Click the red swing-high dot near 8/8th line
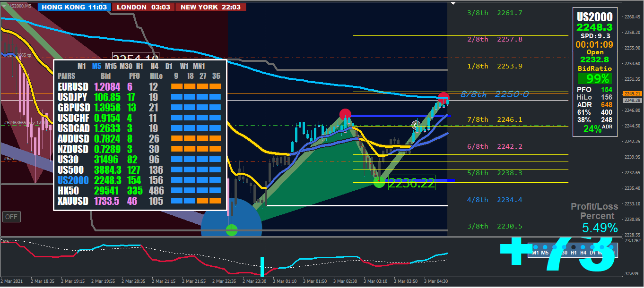The image size is (644, 288). pos(443,98)
